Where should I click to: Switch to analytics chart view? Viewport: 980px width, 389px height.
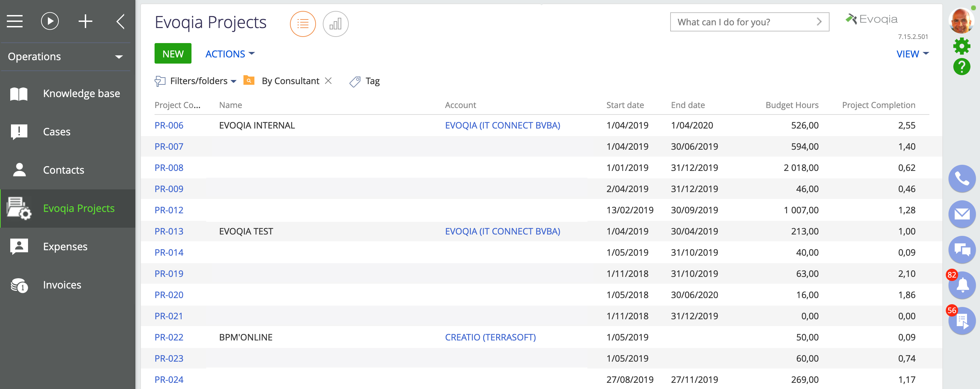(x=335, y=24)
